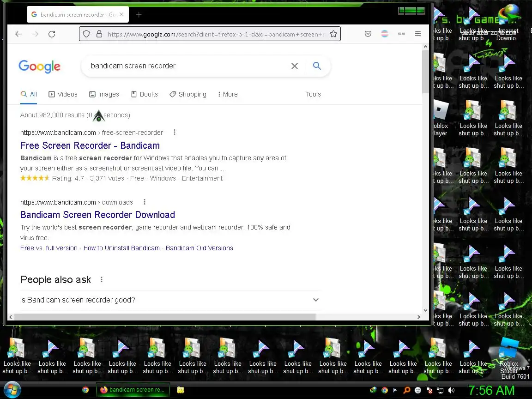Bookmark this page with the star icon
Viewport: 532px width, 399px height.
pyautogui.click(x=333, y=34)
